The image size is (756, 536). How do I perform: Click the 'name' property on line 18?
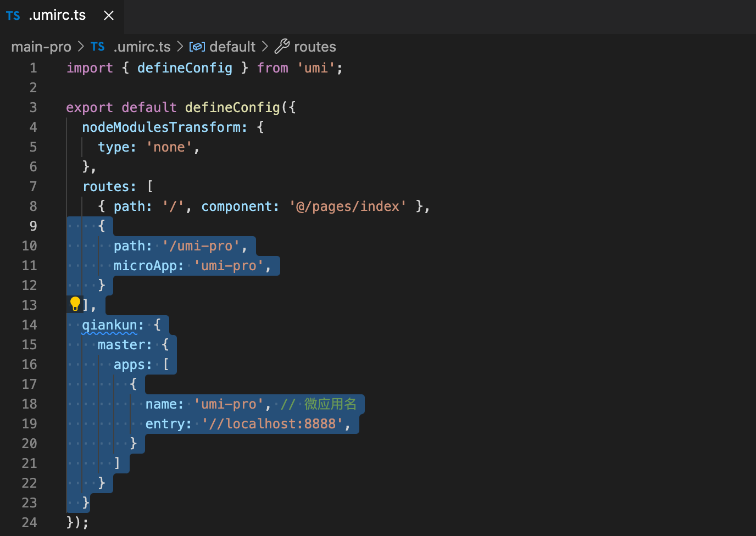pos(161,404)
